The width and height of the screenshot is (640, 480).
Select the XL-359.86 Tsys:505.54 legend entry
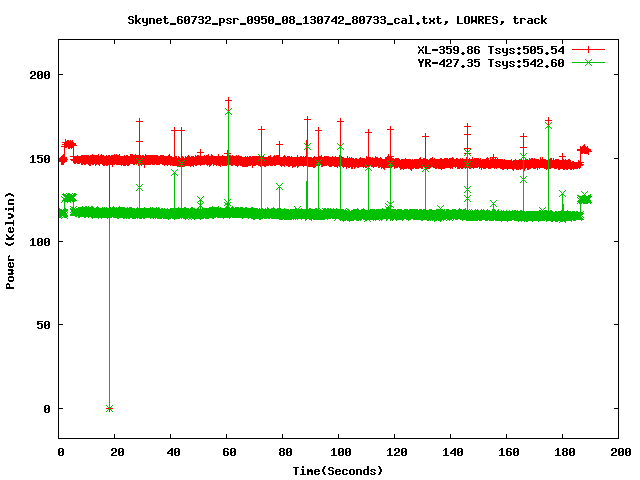(x=491, y=50)
